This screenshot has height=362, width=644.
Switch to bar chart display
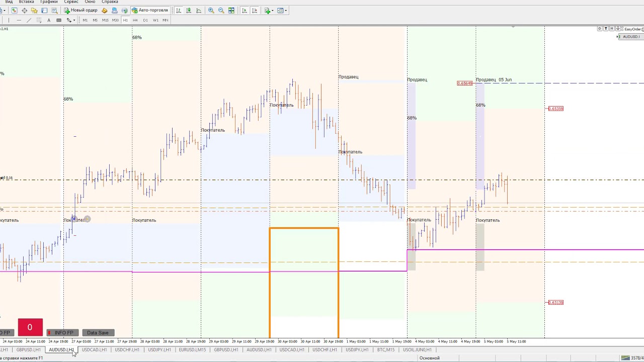[x=178, y=10]
